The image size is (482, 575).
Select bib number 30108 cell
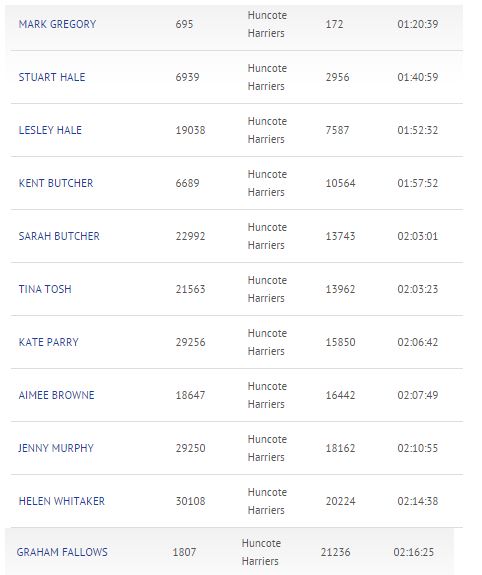(x=190, y=501)
